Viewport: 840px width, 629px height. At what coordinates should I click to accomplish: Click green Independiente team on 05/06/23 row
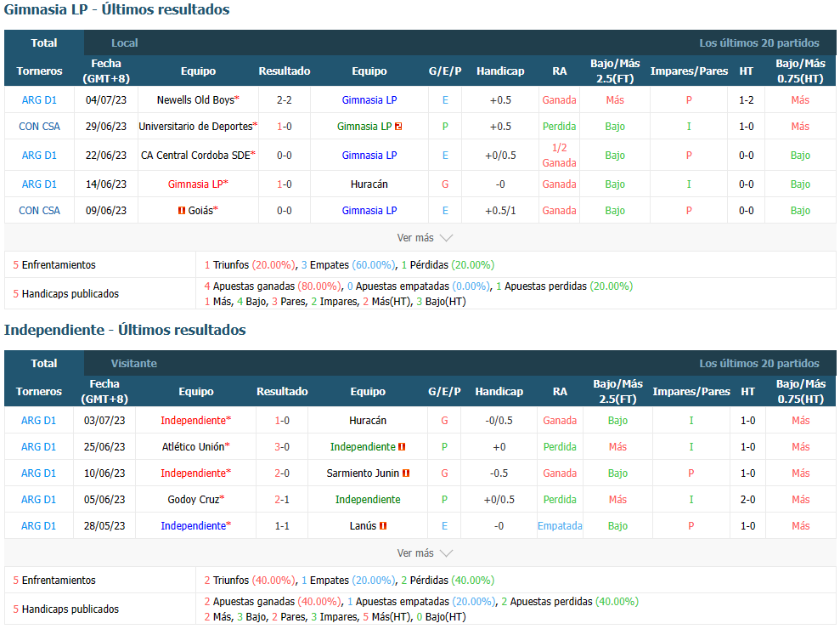[x=368, y=500]
